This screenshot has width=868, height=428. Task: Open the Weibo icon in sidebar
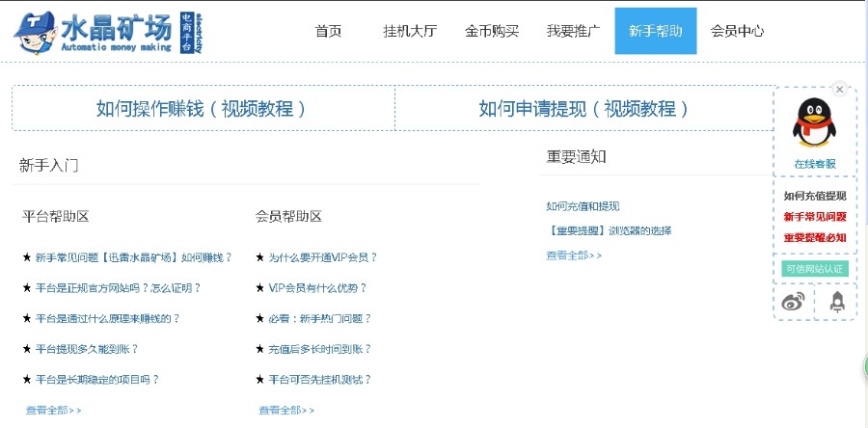point(793,302)
